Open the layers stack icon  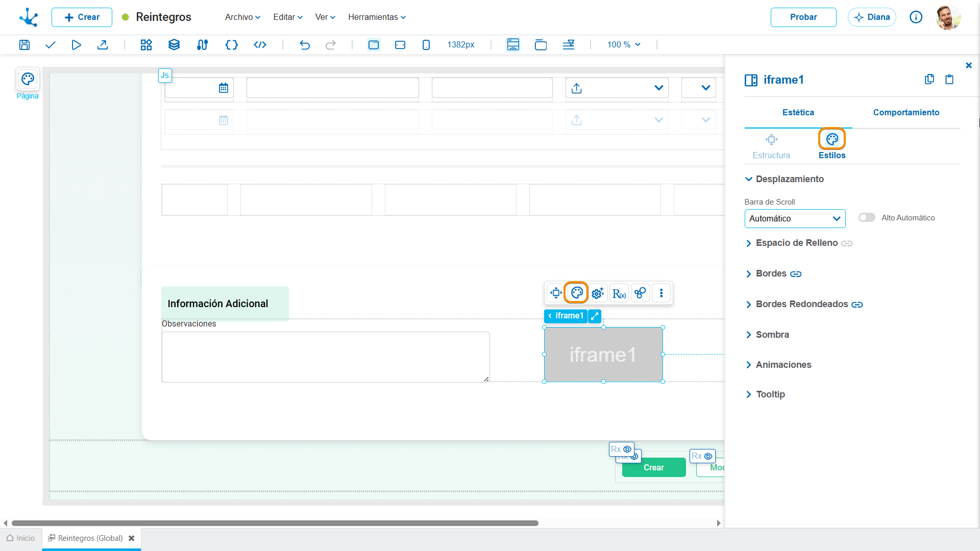pyautogui.click(x=174, y=45)
